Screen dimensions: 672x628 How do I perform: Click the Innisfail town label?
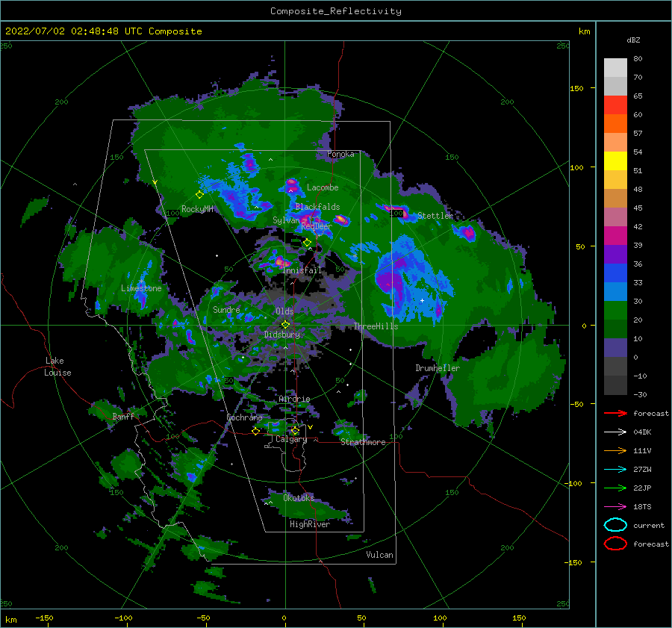coord(302,270)
